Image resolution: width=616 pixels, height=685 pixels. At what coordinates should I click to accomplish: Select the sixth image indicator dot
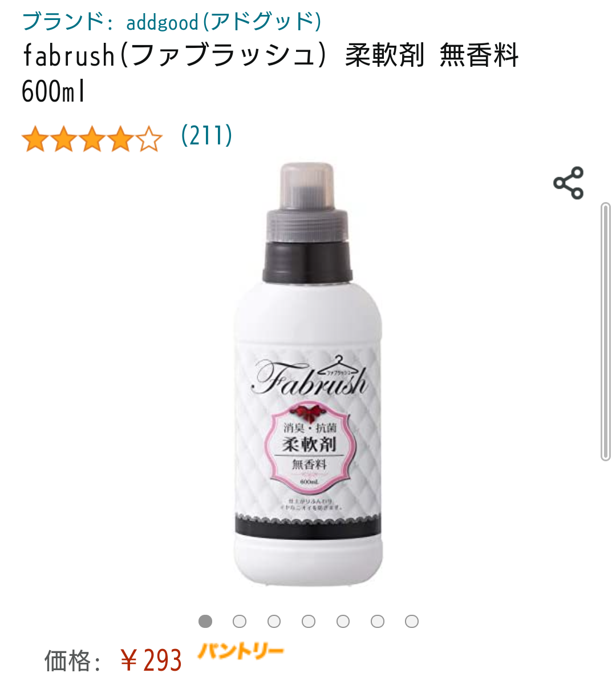[378, 621]
